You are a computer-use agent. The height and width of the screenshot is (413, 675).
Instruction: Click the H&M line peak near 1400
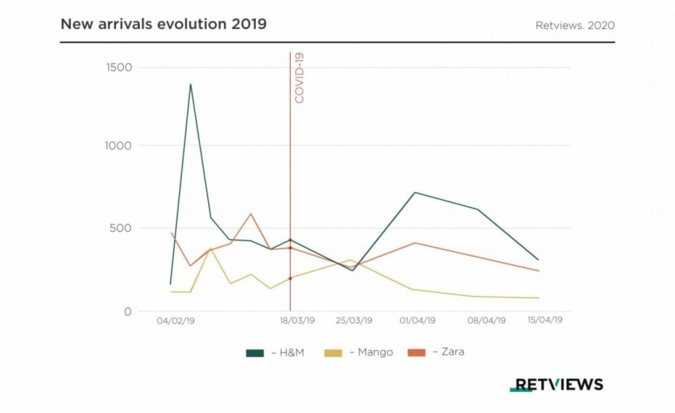click(190, 84)
